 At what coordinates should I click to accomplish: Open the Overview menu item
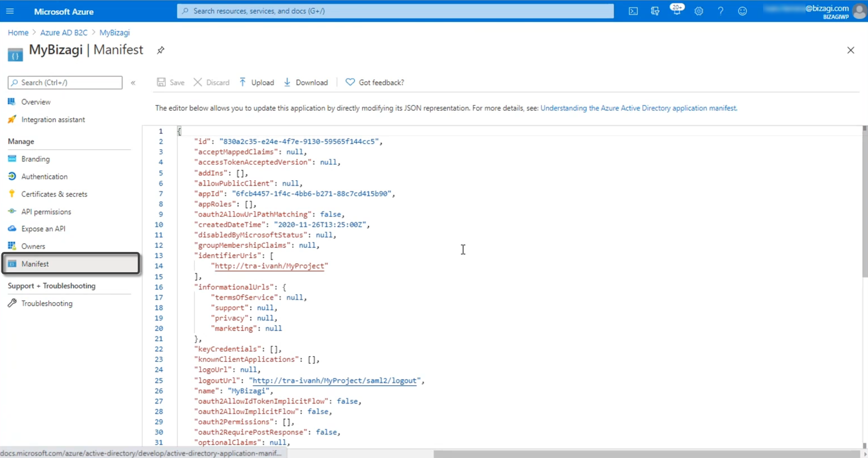36,102
